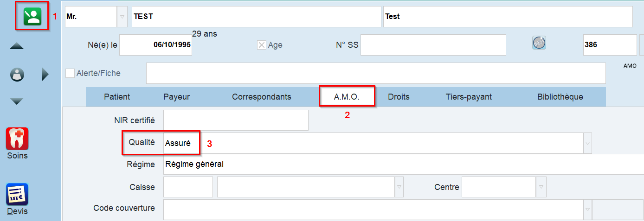Click the Qualité field showing Assuré
Screen dimensions: 644x221
pyautogui.click(x=373, y=143)
